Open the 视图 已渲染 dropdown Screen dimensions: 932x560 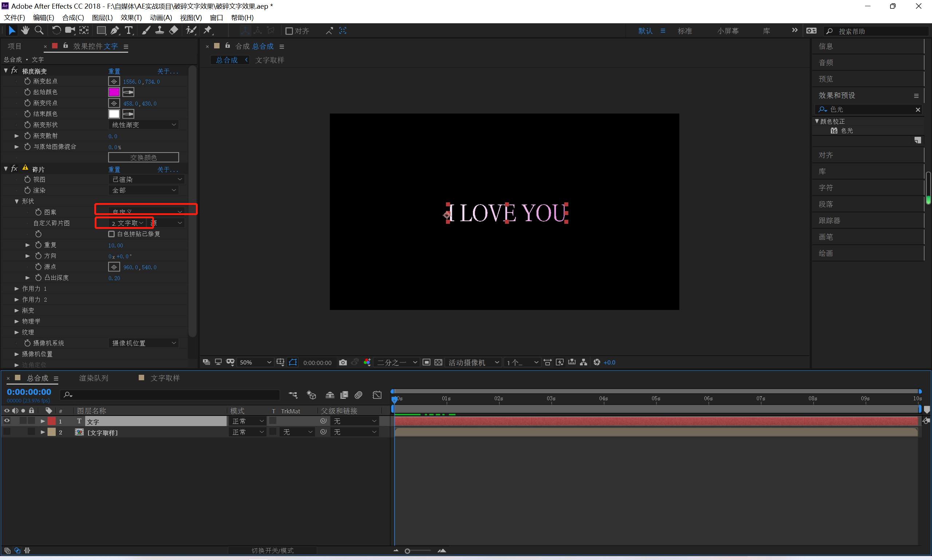(x=146, y=179)
